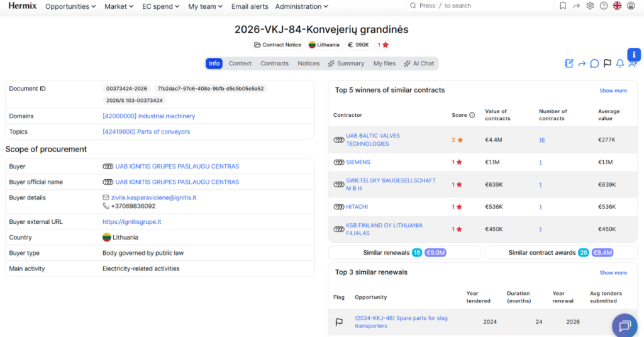Switch to the Contracts tab

pyautogui.click(x=274, y=64)
